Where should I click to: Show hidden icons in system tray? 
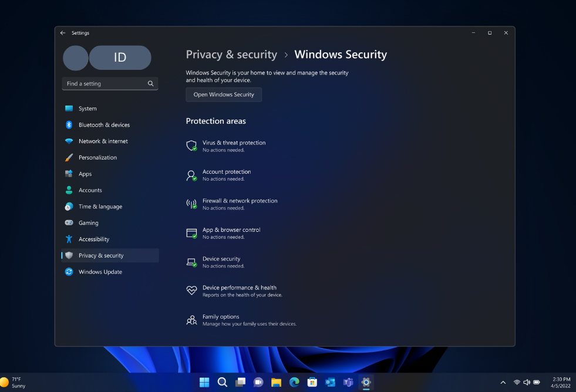[x=503, y=383]
